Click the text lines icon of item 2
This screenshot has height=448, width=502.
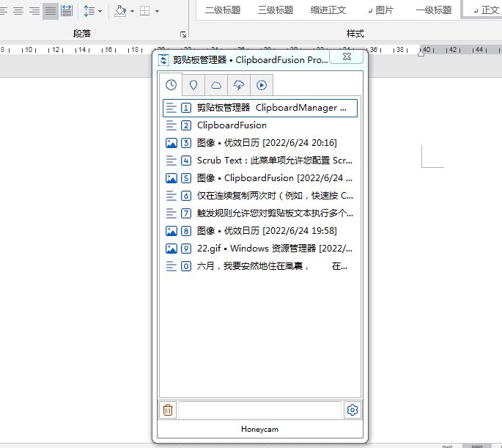click(x=171, y=125)
